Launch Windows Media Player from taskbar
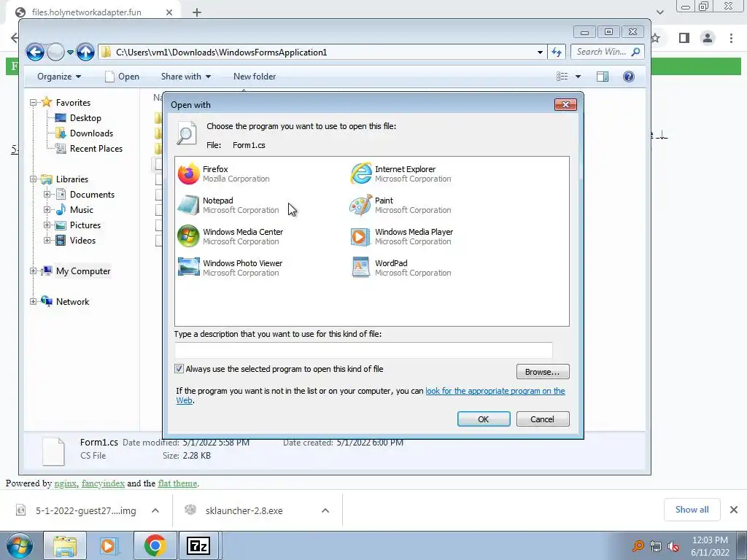Screen dimensions: 747x560 109,545
